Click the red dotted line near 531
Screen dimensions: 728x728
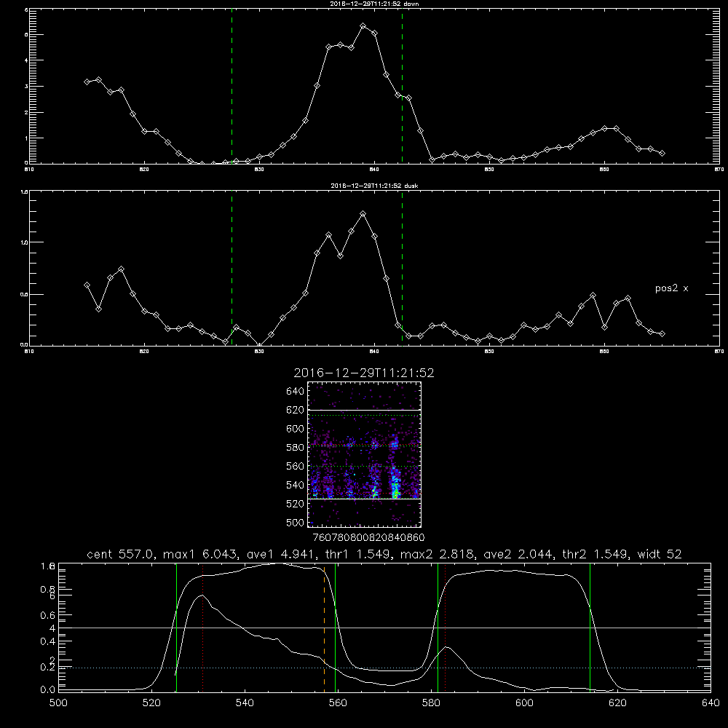tap(203, 628)
